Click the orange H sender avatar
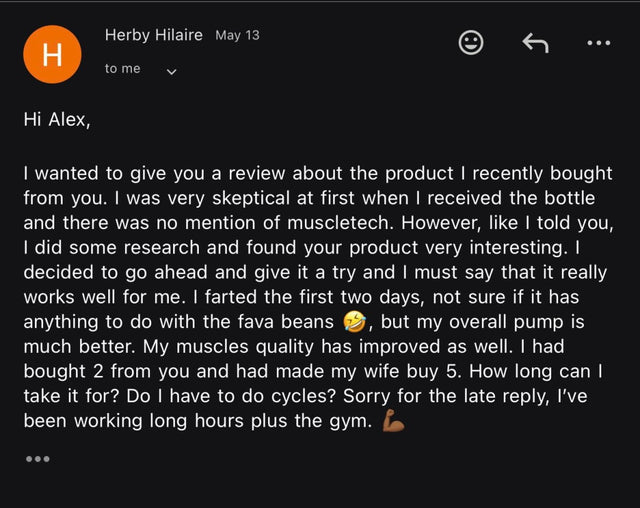 coord(52,54)
